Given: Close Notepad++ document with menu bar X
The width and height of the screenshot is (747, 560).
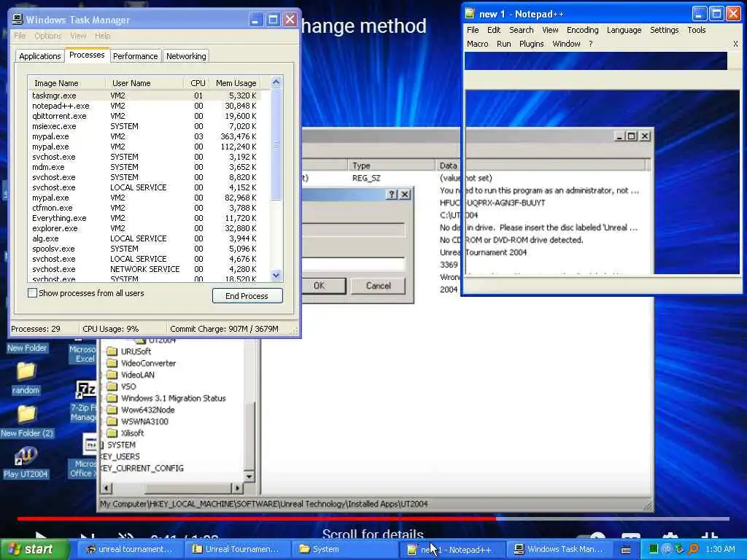Looking at the screenshot, I should (x=735, y=44).
